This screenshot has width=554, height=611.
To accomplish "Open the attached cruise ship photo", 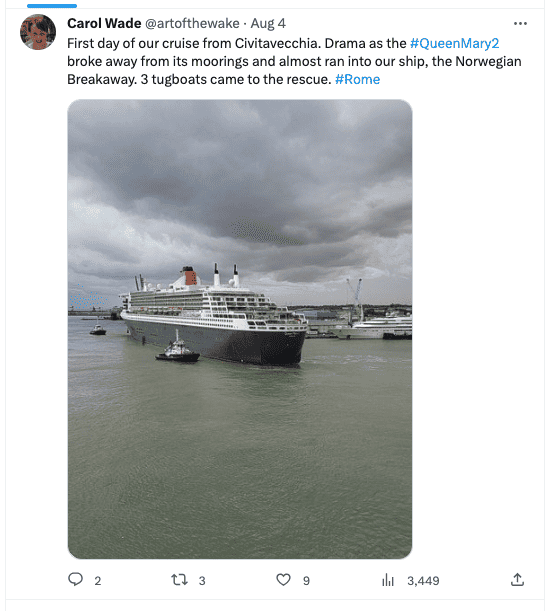I will pos(240,329).
